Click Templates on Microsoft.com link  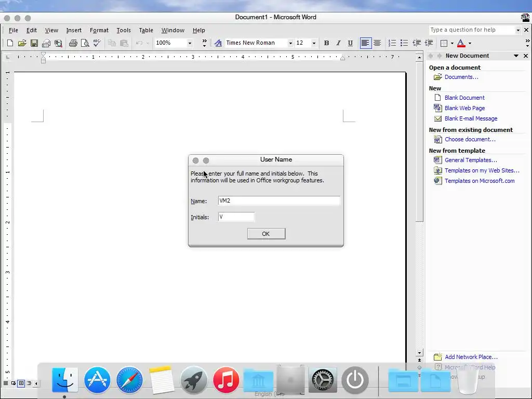pyautogui.click(x=480, y=181)
